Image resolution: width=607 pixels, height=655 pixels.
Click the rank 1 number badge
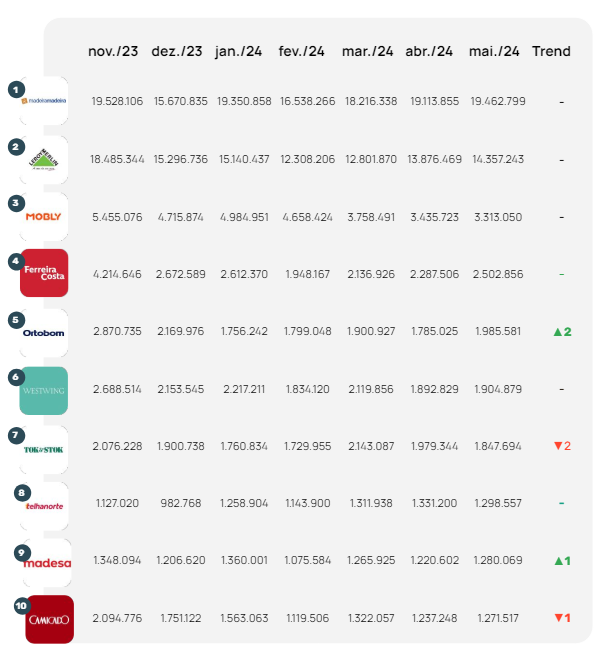coord(15,89)
